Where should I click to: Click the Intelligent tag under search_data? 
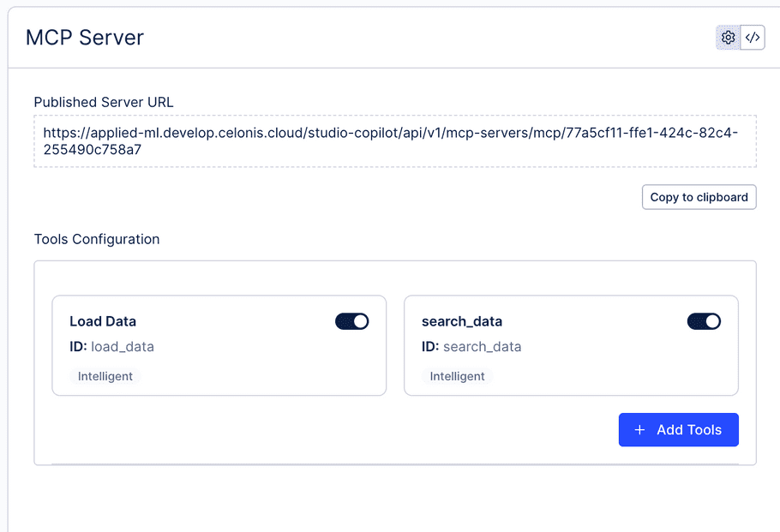[457, 376]
